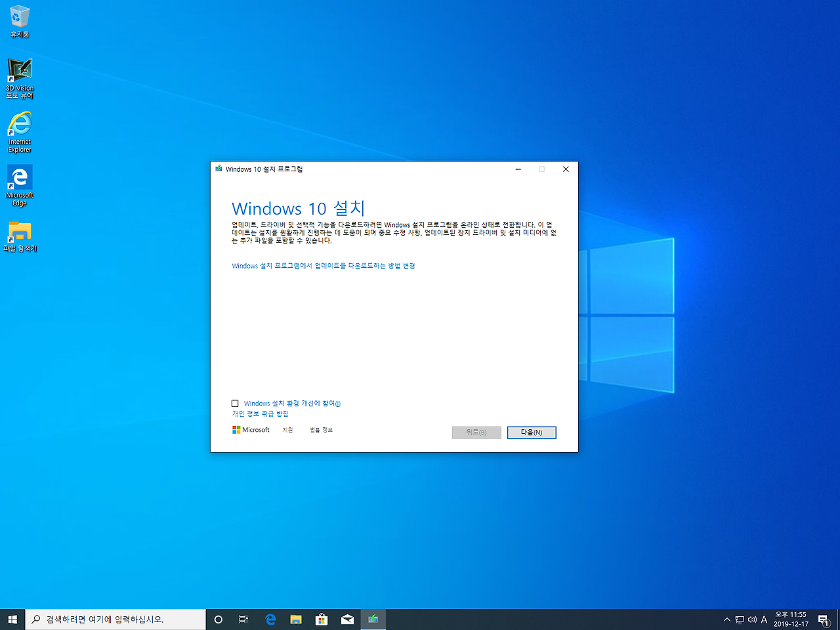The width and height of the screenshot is (840, 630).
Task: Expand the hidden system tray icons chevron
Action: [727, 619]
